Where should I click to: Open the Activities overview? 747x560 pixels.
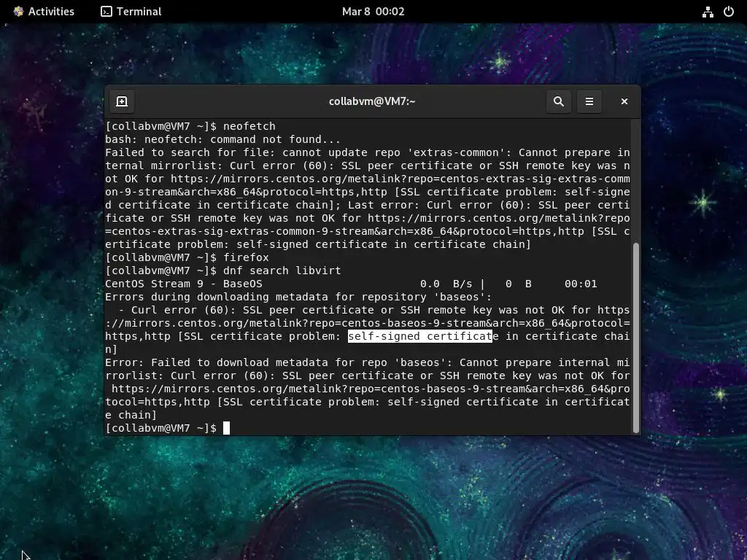(44, 12)
